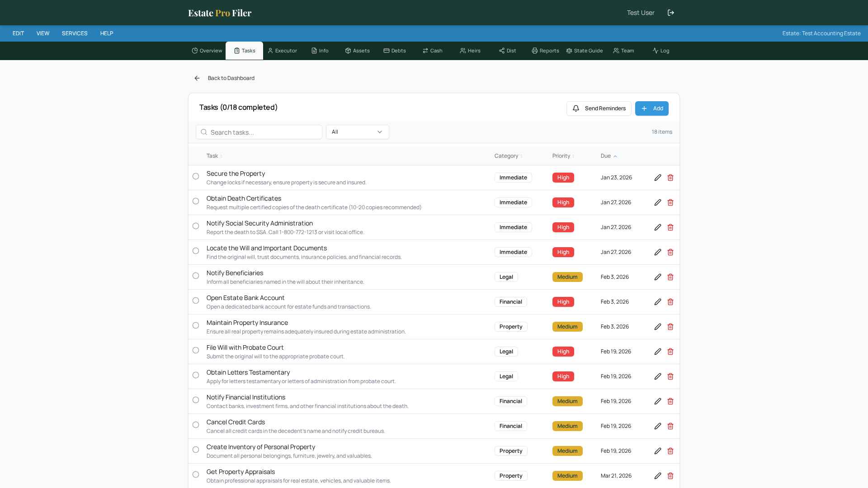Screen dimensions: 868x488
Task: Delete the Obtain Death Certificates task
Action: [670, 202]
